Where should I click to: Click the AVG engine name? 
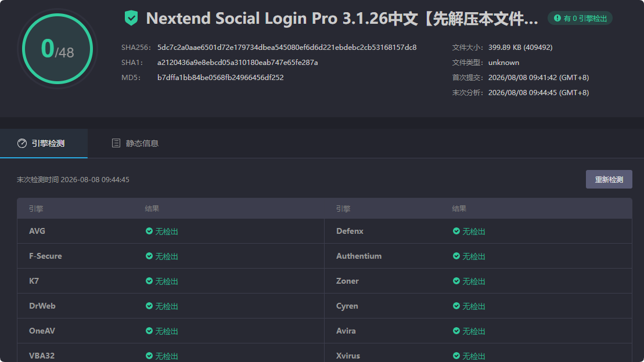[37, 231]
